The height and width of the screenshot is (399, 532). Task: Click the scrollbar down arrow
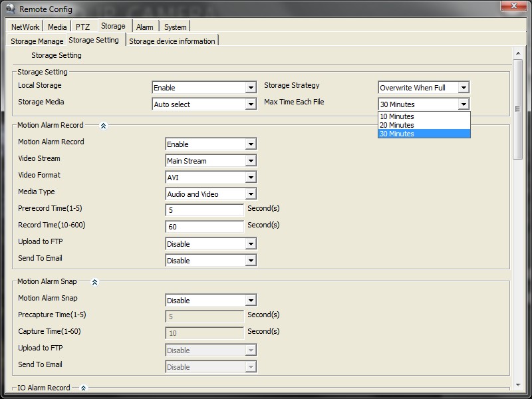(x=518, y=385)
